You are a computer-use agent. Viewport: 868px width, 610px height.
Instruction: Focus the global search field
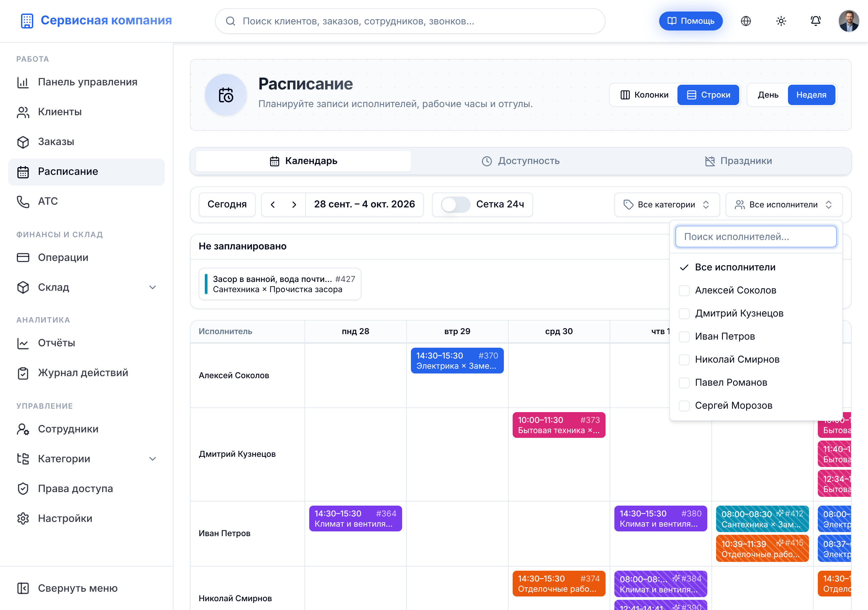click(410, 21)
